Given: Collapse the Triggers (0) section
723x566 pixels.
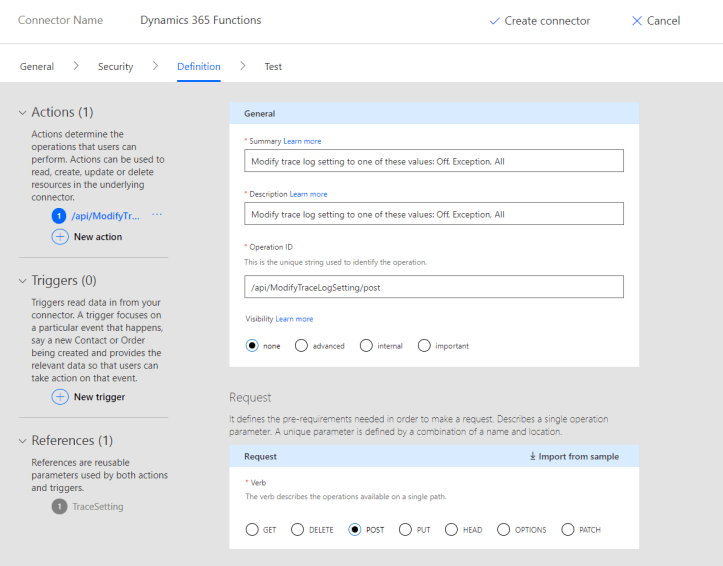Looking at the screenshot, I should [x=23, y=281].
